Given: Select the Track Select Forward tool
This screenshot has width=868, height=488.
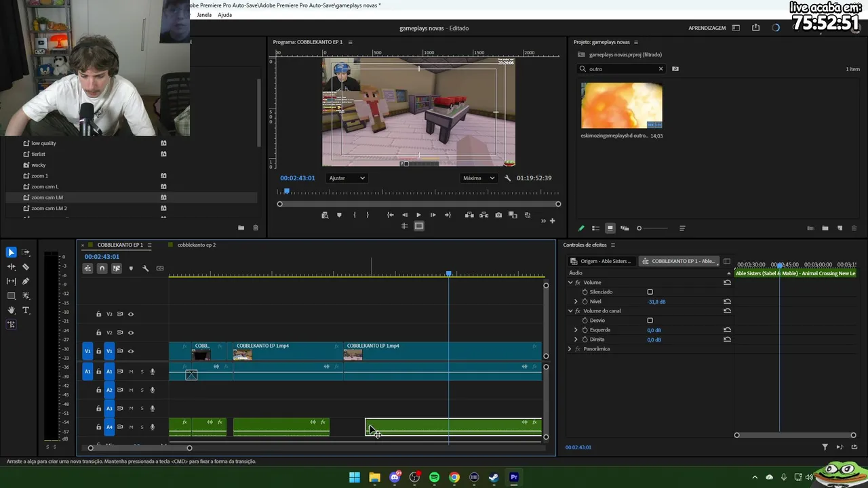Looking at the screenshot, I should [x=26, y=252].
